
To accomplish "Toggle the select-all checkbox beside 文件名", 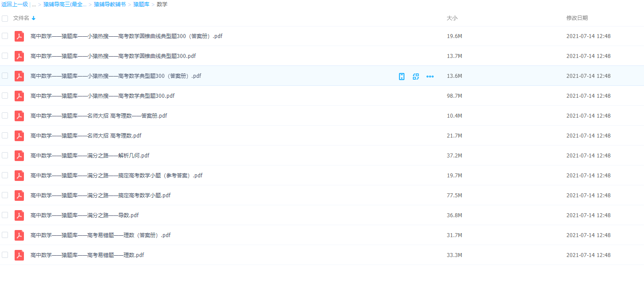I will (x=5, y=19).
